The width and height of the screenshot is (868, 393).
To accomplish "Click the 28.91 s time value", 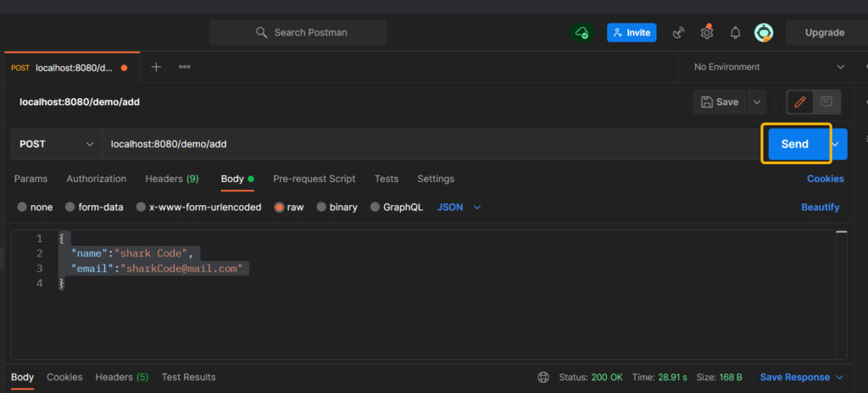I will (672, 378).
